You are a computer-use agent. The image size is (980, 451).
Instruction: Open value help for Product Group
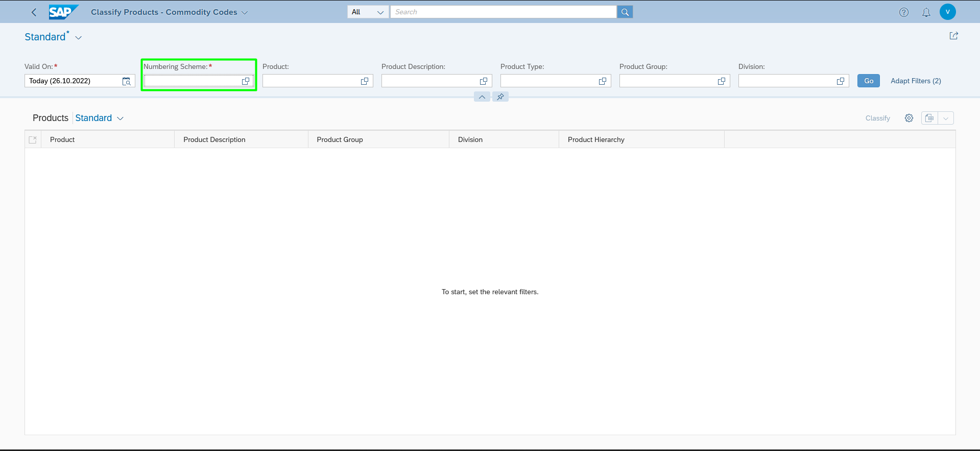pos(722,81)
